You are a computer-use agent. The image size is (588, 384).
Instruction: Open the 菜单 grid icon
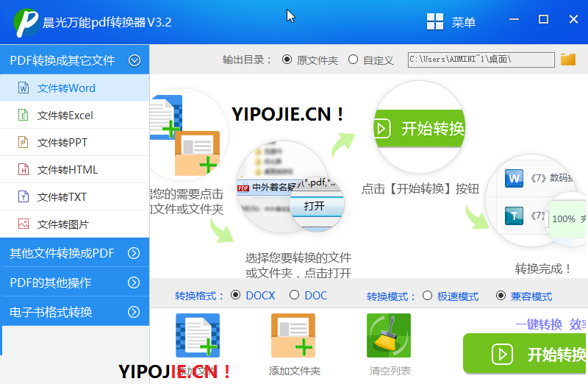click(x=435, y=21)
